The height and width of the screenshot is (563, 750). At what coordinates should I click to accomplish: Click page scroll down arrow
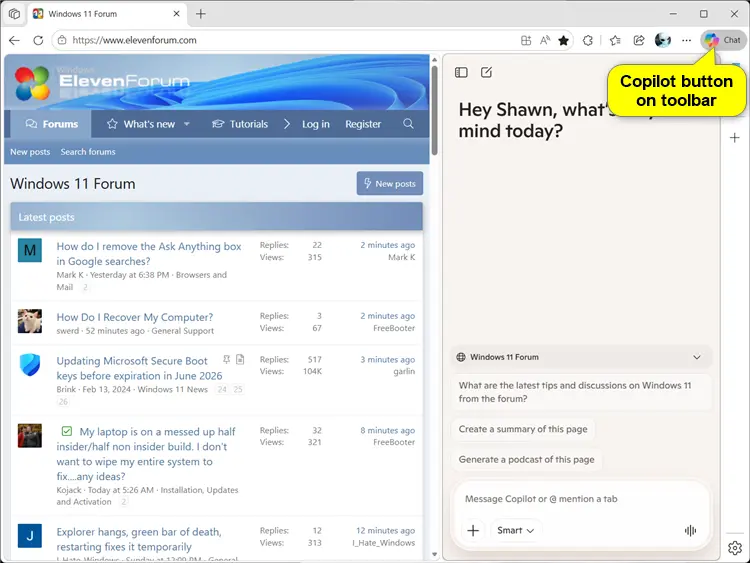[434, 554]
